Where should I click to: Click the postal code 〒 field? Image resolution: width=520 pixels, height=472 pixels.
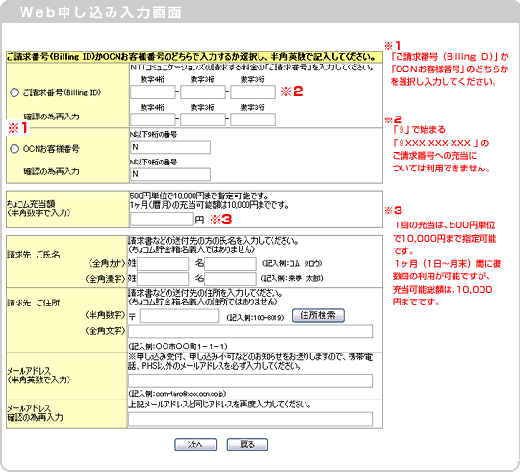point(179,316)
